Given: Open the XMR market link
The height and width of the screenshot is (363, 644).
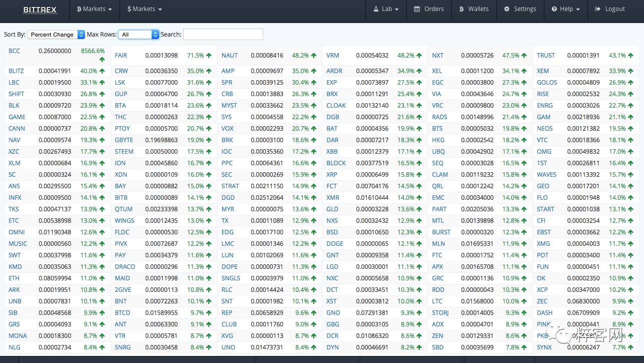Looking at the screenshot, I should tap(333, 198).
